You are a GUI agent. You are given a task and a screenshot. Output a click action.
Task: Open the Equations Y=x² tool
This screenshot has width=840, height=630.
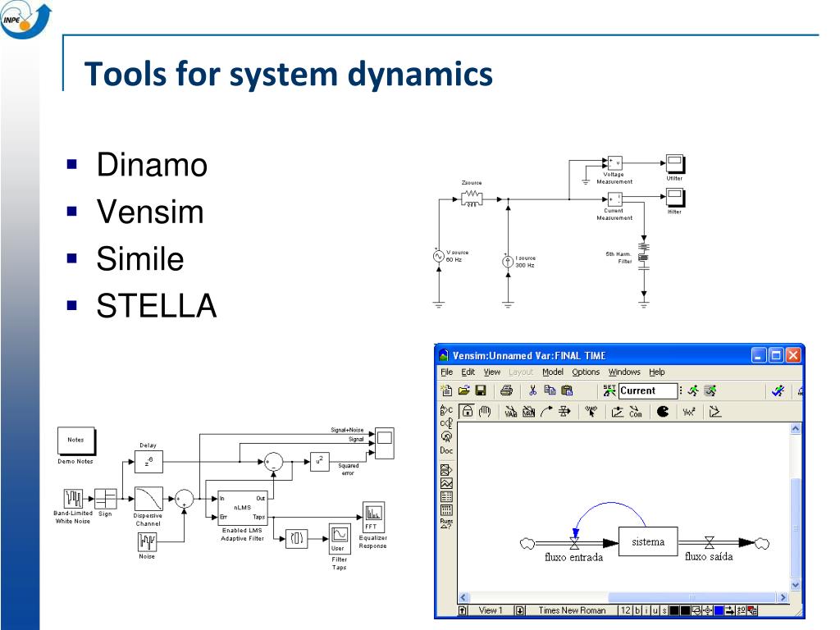[x=689, y=412]
